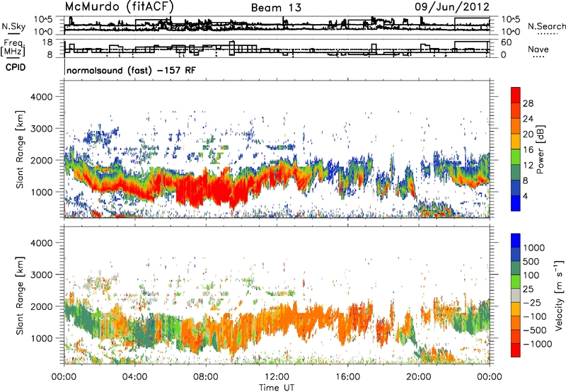Click the "12:00" time tick label
Viewport: 566px width, 392px height.
click(277, 377)
